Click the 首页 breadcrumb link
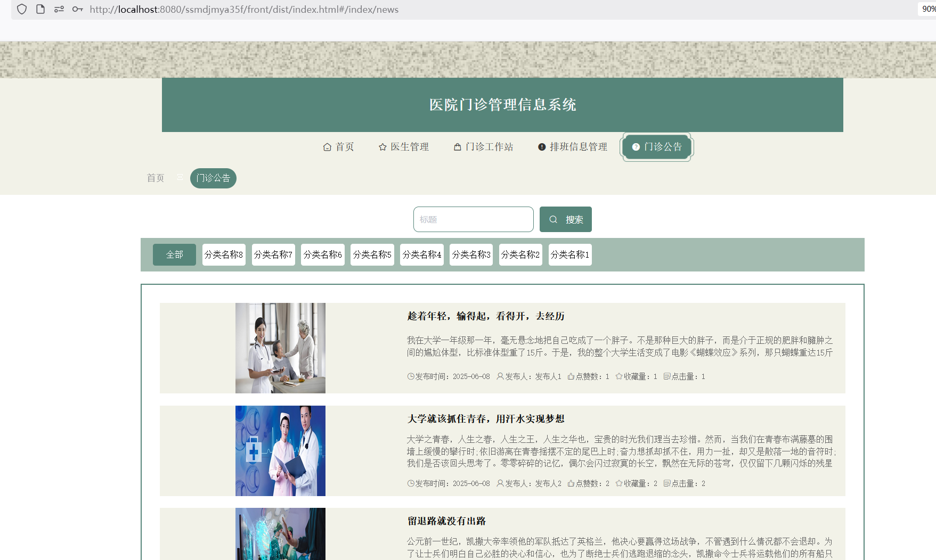936x560 pixels. (156, 178)
